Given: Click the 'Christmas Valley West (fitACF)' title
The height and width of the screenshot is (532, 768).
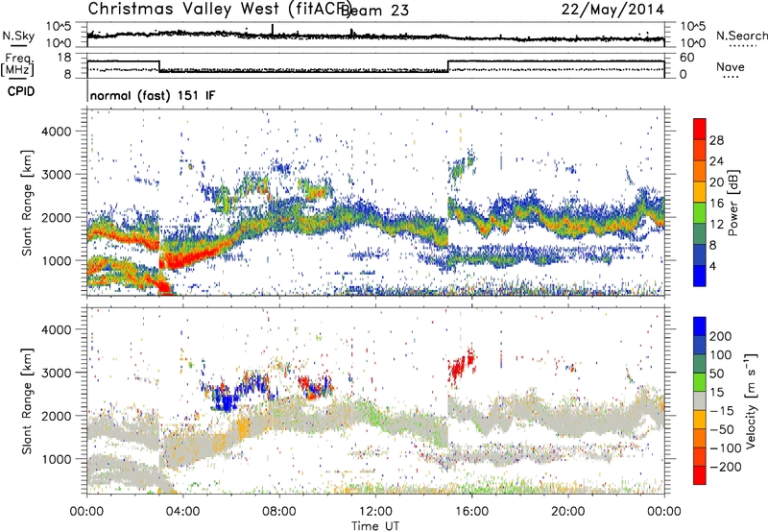Looking at the screenshot, I should click(x=219, y=10).
